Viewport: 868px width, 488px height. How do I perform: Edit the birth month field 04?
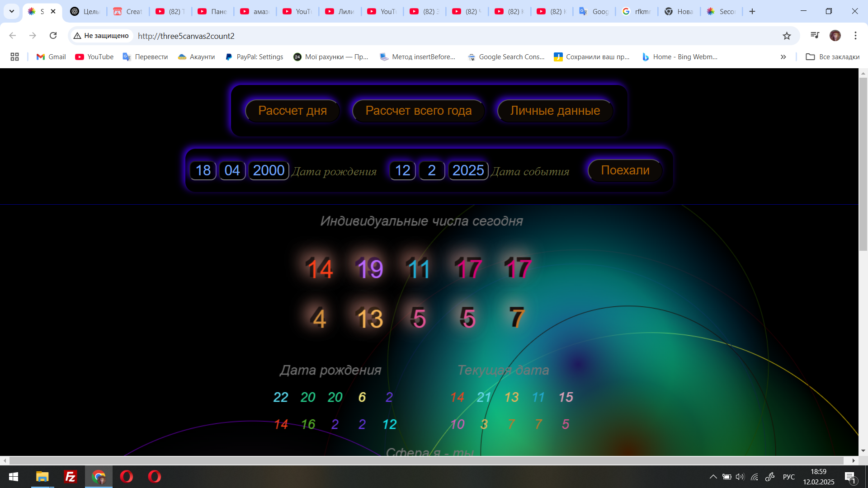tap(232, 170)
